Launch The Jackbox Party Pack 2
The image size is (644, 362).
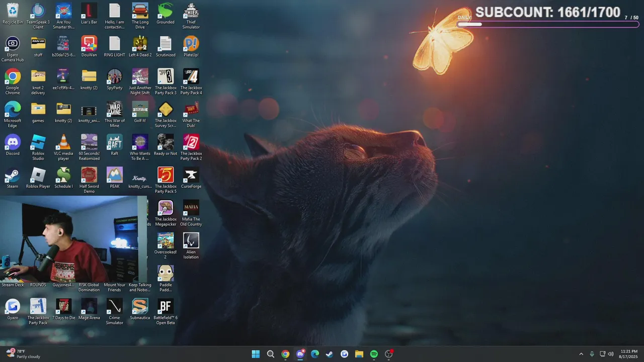click(191, 147)
